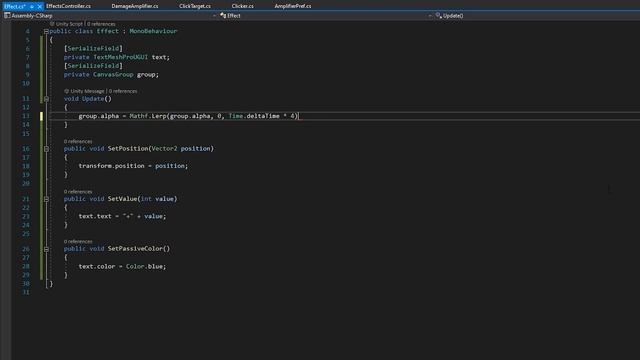Click the MonoBehaviour base class name
The height and width of the screenshot is (360, 640).
click(153, 31)
